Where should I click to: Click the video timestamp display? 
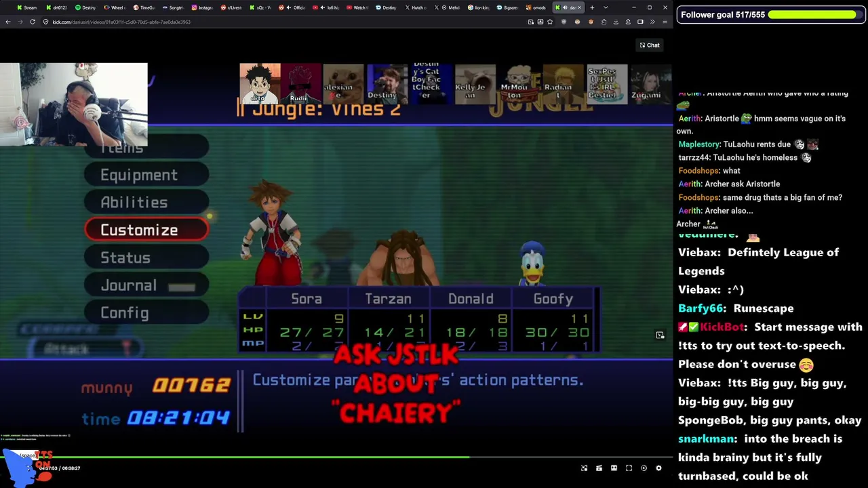[x=60, y=468]
